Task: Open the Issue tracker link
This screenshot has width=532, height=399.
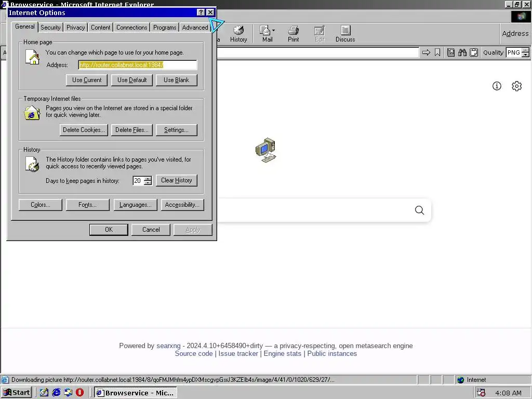Action: pos(238,353)
